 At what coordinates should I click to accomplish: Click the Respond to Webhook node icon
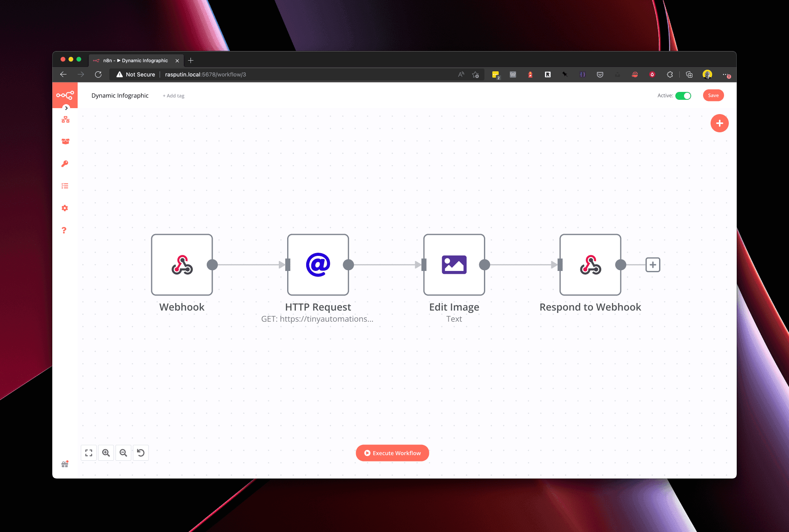pos(589,264)
